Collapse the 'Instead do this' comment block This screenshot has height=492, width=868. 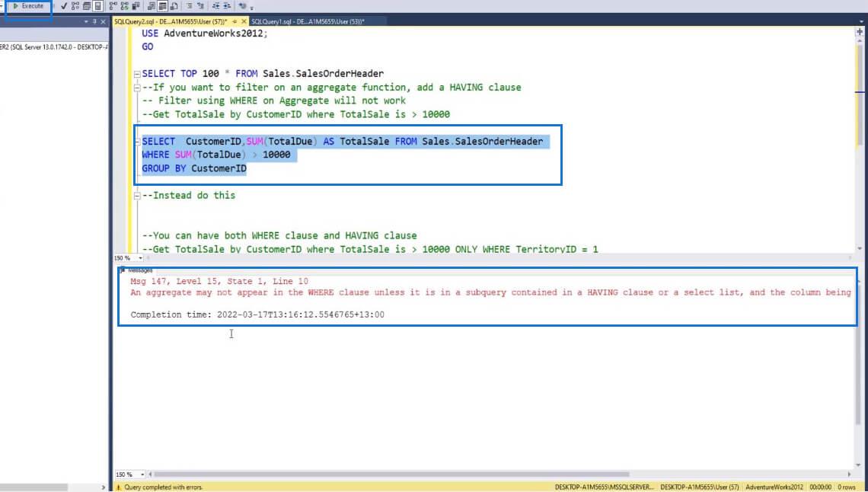coord(137,196)
